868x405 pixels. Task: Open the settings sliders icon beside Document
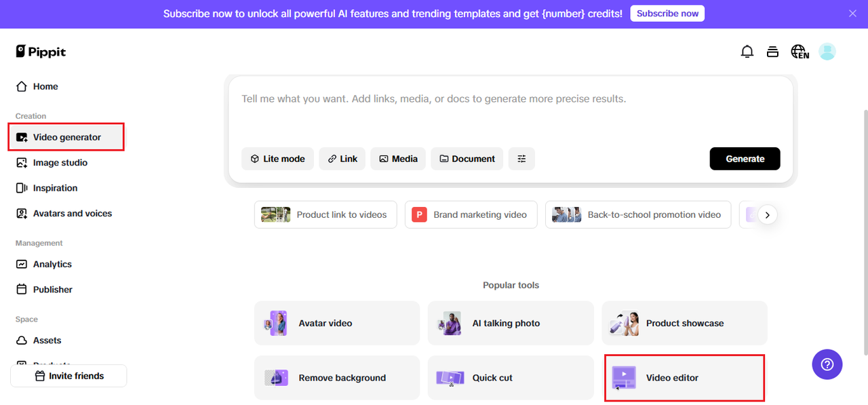pos(521,159)
